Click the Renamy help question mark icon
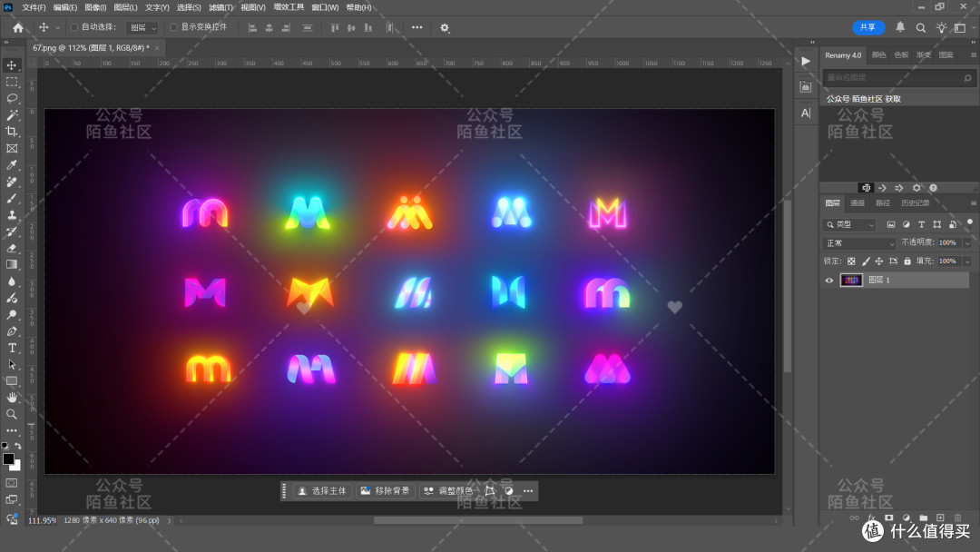 point(933,188)
